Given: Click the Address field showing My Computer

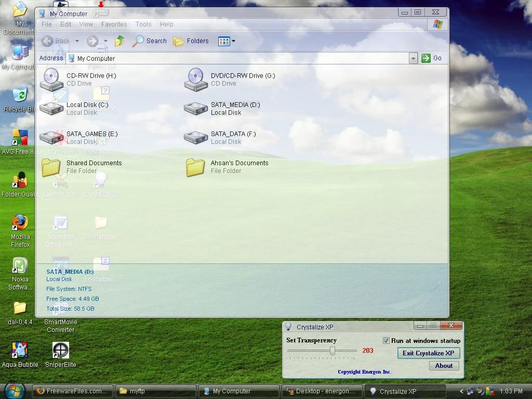Looking at the screenshot, I should coord(239,58).
